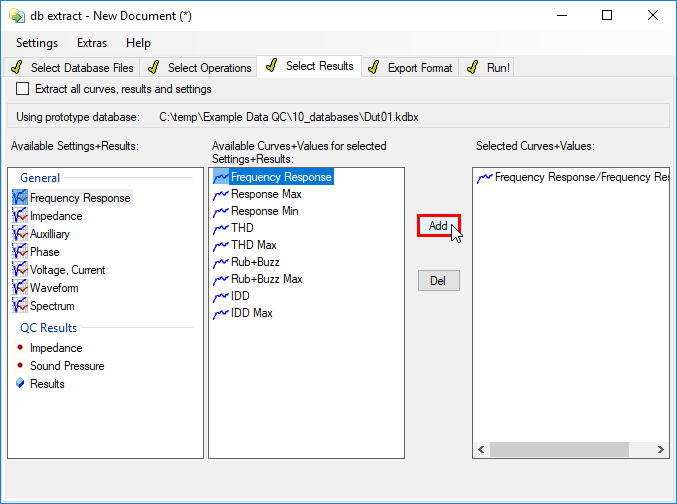Select the Sound Pressure red dot icon

click(x=20, y=365)
